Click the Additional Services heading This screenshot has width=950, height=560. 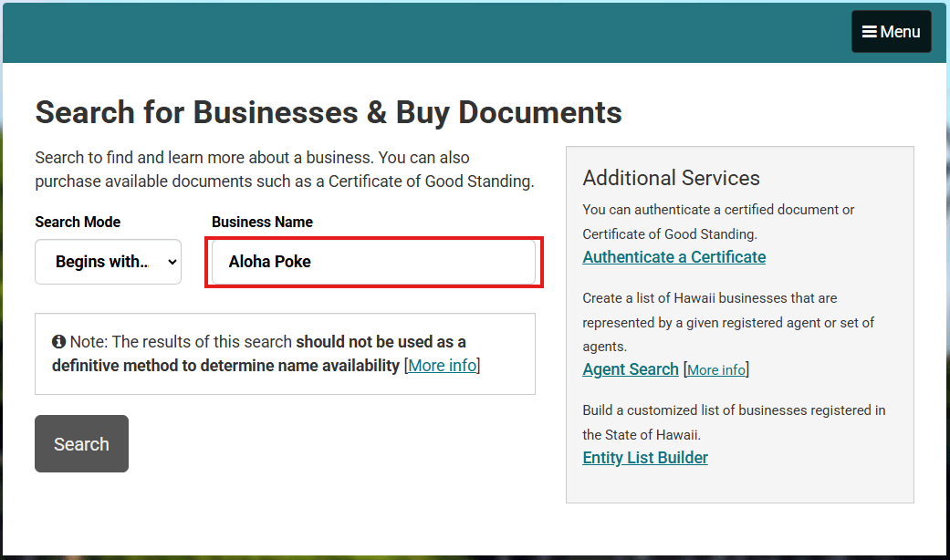pyautogui.click(x=671, y=178)
